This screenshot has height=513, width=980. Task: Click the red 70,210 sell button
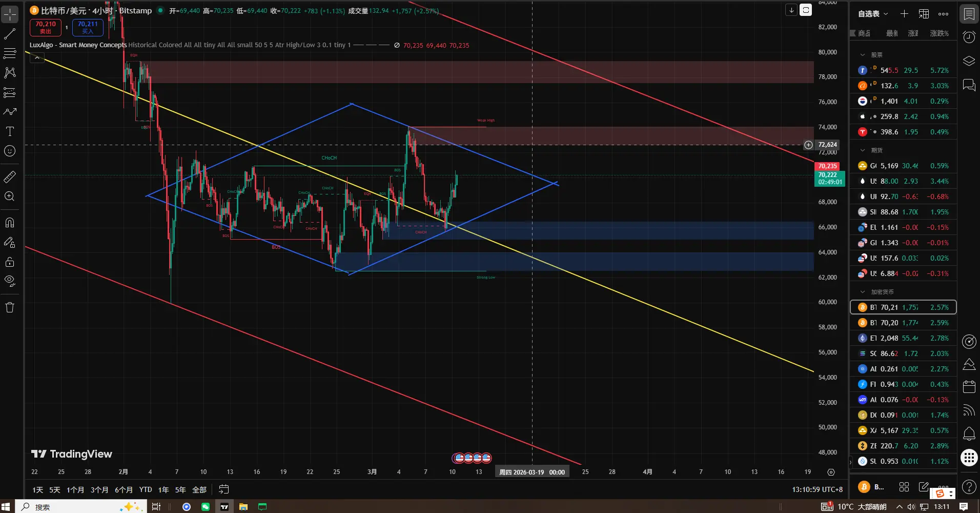click(x=46, y=27)
